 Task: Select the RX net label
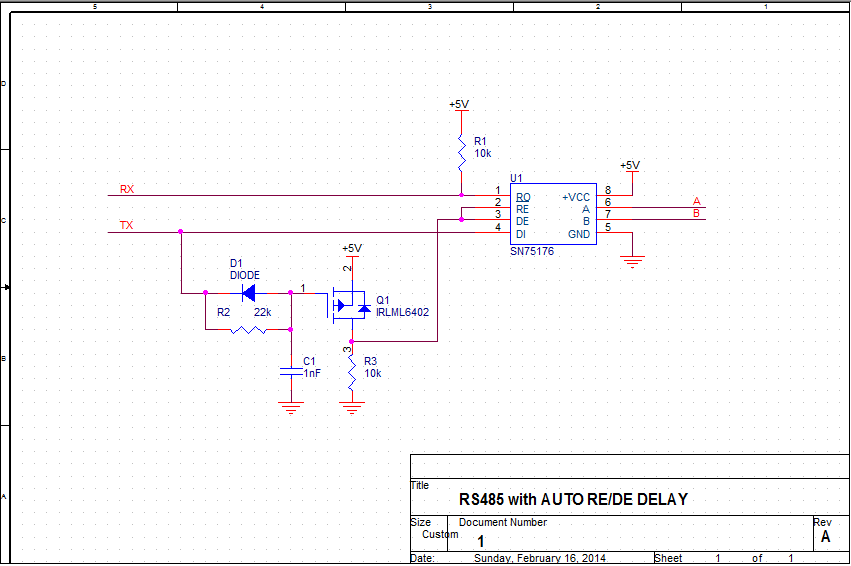click(127, 189)
